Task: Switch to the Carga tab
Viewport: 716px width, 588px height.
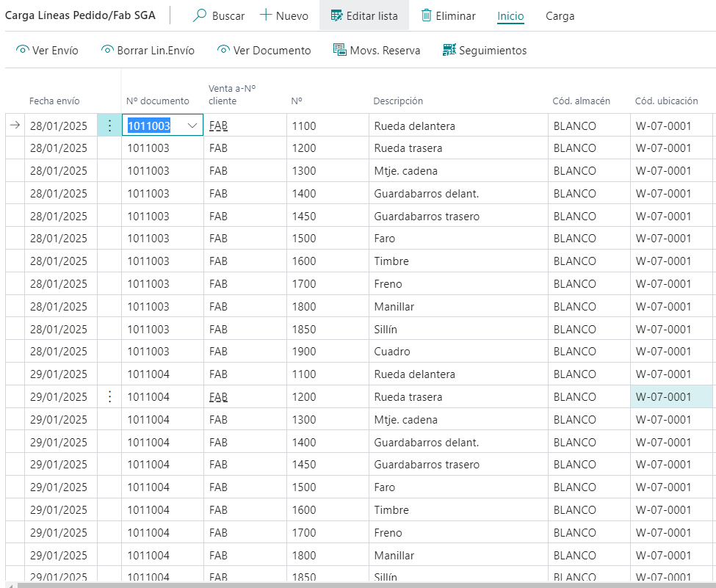Action: tap(560, 16)
